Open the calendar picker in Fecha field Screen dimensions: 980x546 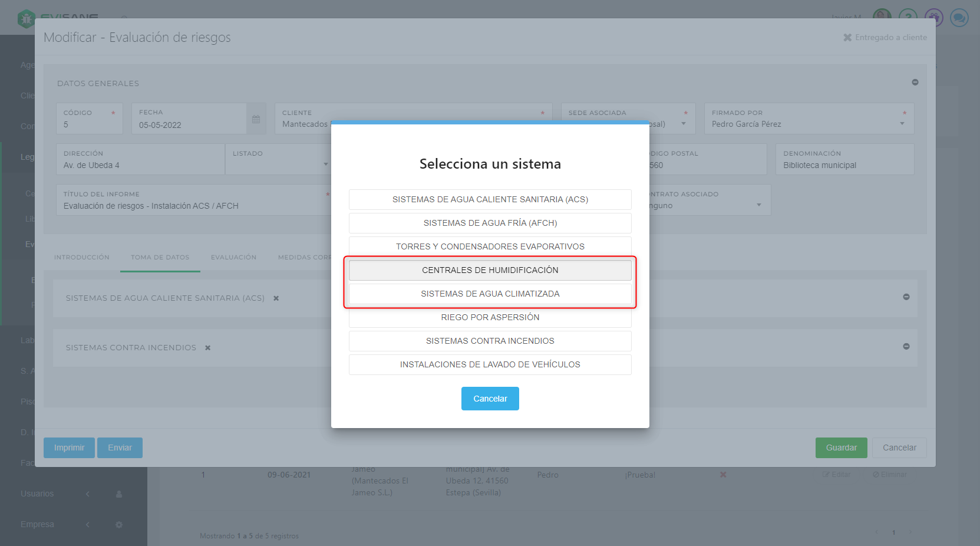click(256, 119)
